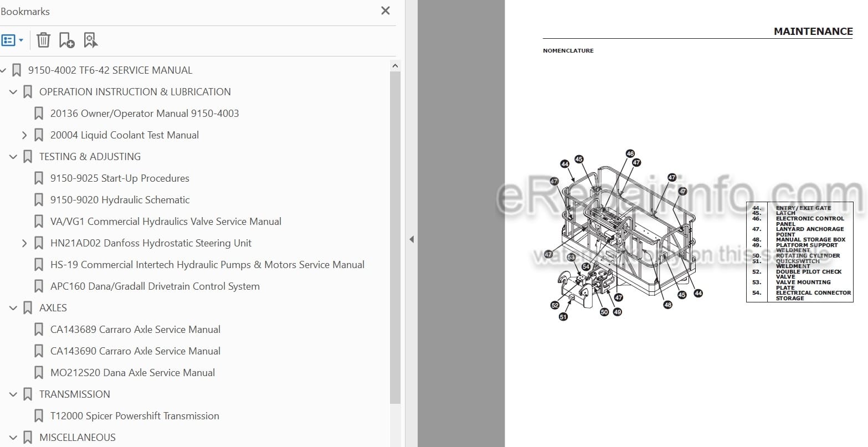
Task: Open TESTING & ADJUSTING bookmark
Action: [x=90, y=157]
